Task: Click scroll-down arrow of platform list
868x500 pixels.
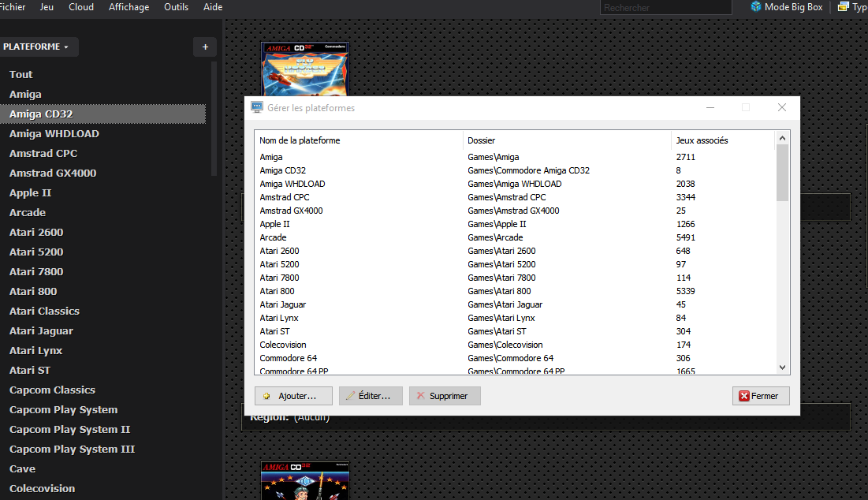Action: coord(782,367)
